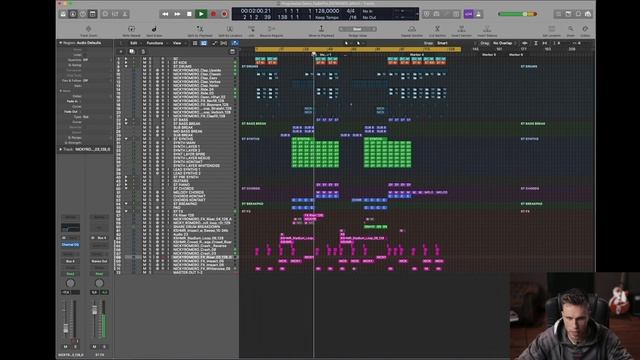Click the Record button
This screenshot has height=360, width=640.
click(213, 14)
